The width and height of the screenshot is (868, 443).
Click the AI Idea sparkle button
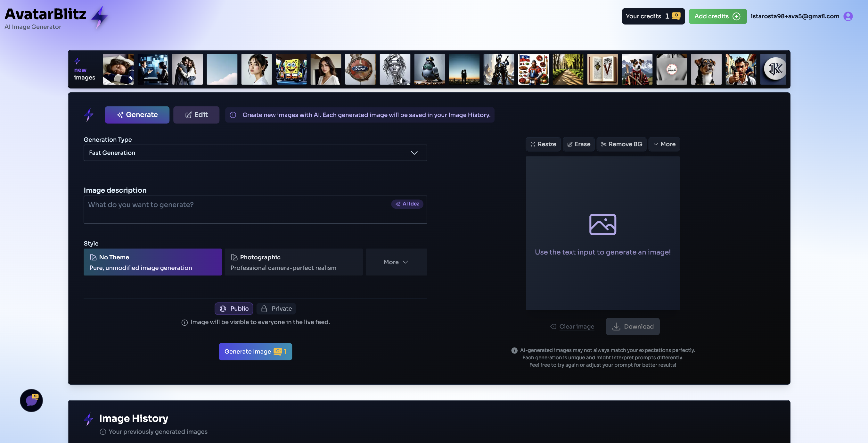[407, 204]
